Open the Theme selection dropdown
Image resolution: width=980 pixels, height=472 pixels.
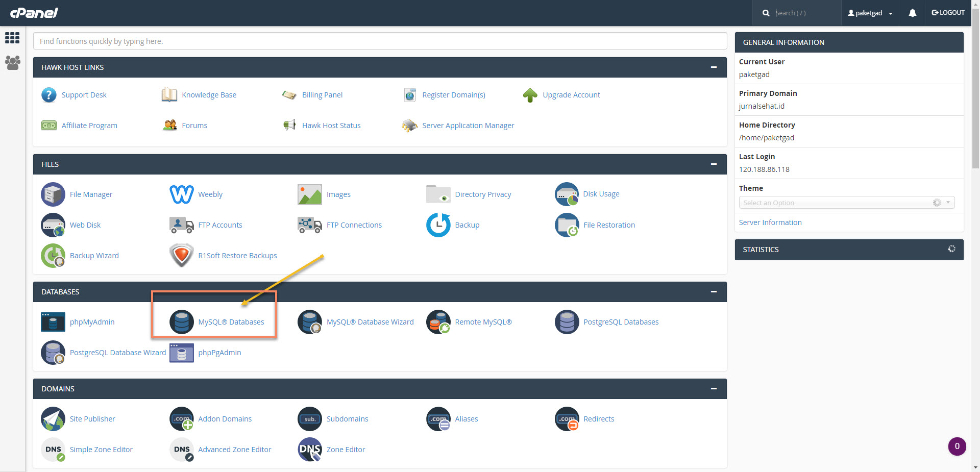(846, 203)
